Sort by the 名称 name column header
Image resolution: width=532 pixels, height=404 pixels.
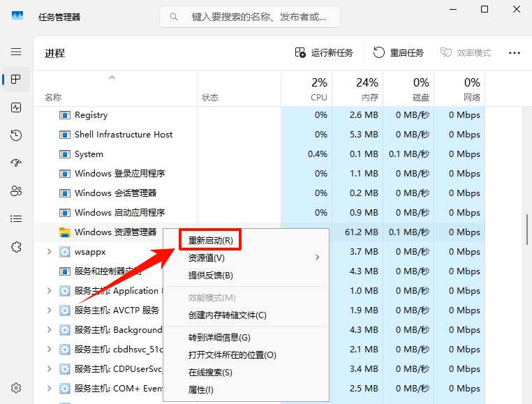115,89
